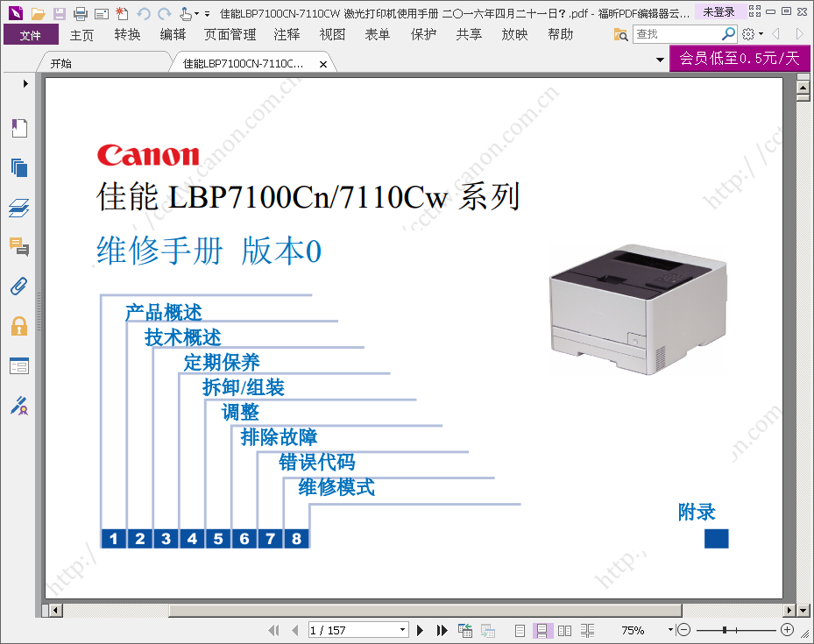Close the 佳能LBP7100CN document tab
Image resolution: width=814 pixels, height=644 pixels.
pos(323,64)
